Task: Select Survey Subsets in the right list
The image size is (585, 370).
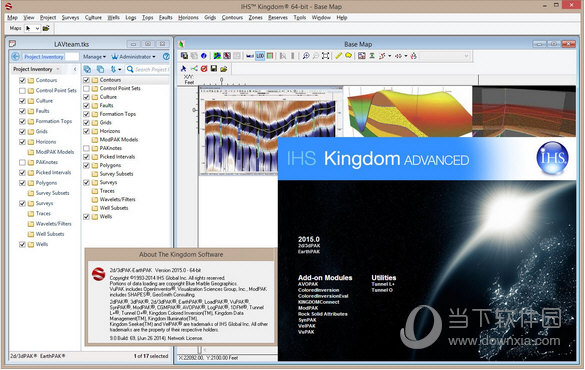Action: pos(116,174)
